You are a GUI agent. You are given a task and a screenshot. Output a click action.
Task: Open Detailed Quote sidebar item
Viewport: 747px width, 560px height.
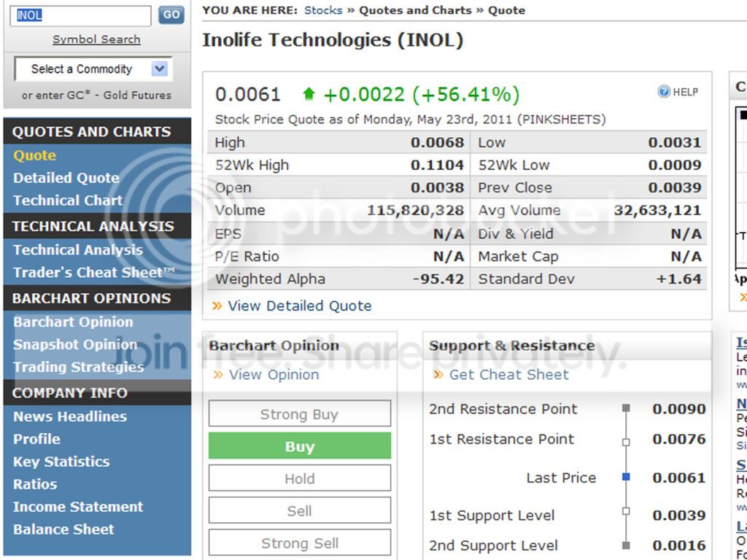(x=66, y=178)
